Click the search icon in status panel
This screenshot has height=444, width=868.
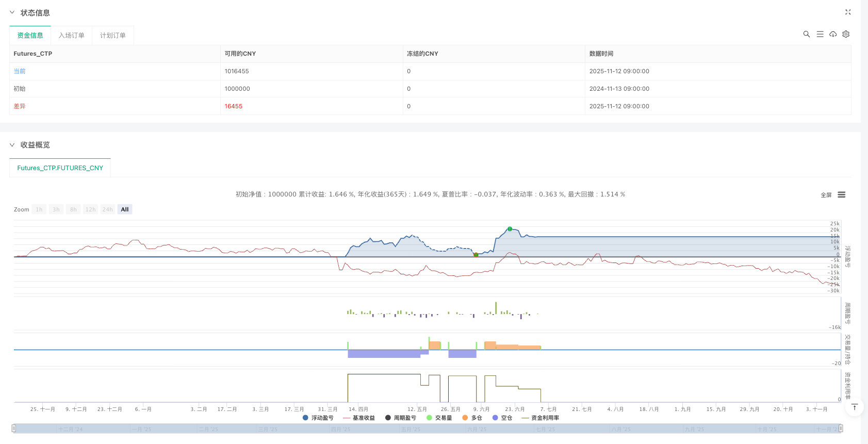807,35
